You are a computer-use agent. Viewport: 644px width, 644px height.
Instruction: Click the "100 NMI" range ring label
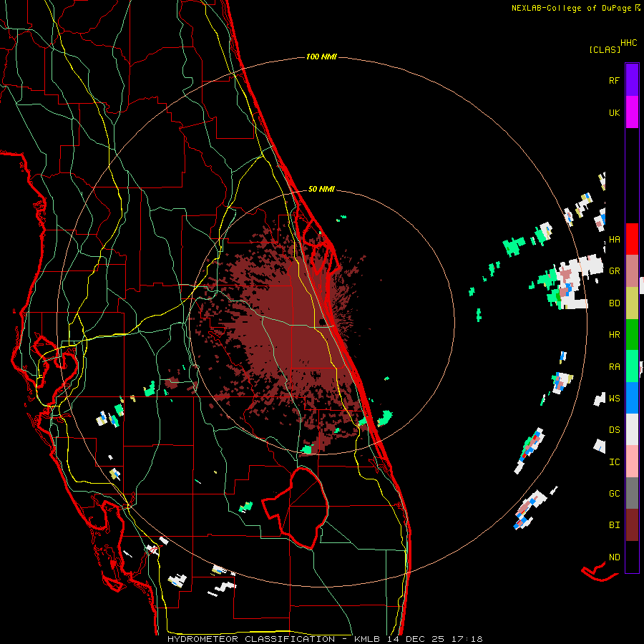click(x=321, y=57)
